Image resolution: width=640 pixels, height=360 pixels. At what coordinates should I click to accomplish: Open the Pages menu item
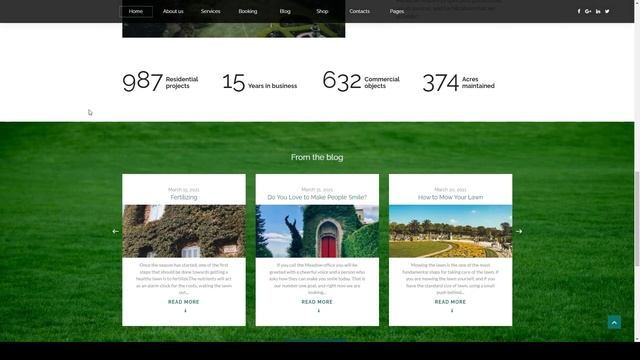(397, 11)
